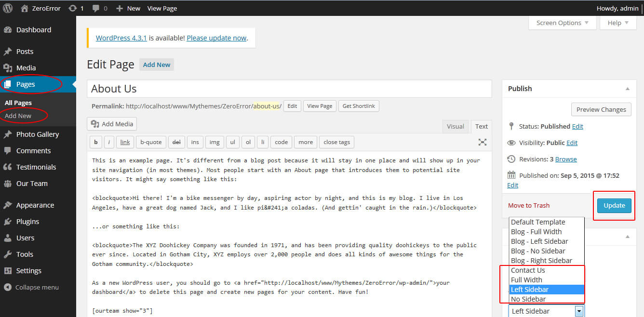Click Browse revisions link
The height and width of the screenshot is (317, 644).
(566, 159)
